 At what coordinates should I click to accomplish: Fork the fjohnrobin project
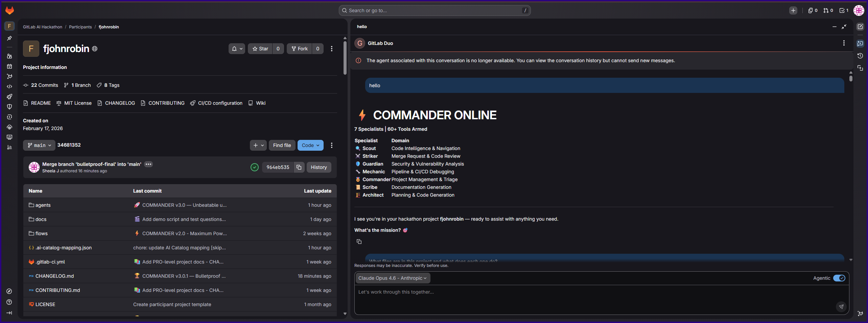tap(299, 49)
